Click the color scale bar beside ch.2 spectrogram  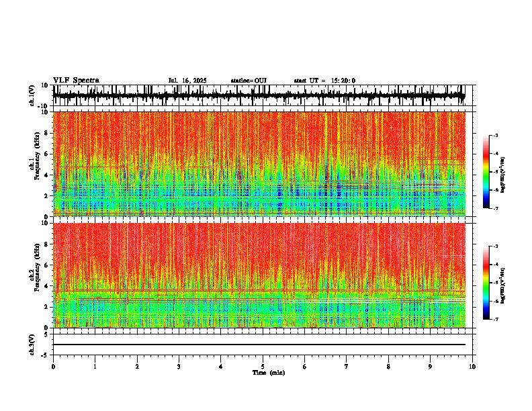(486, 283)
